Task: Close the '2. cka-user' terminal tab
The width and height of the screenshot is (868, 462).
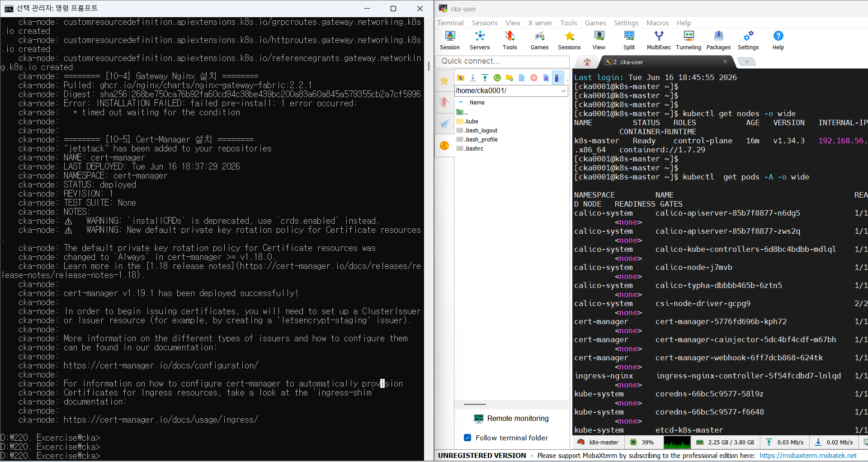Action: tap(725, 61)
